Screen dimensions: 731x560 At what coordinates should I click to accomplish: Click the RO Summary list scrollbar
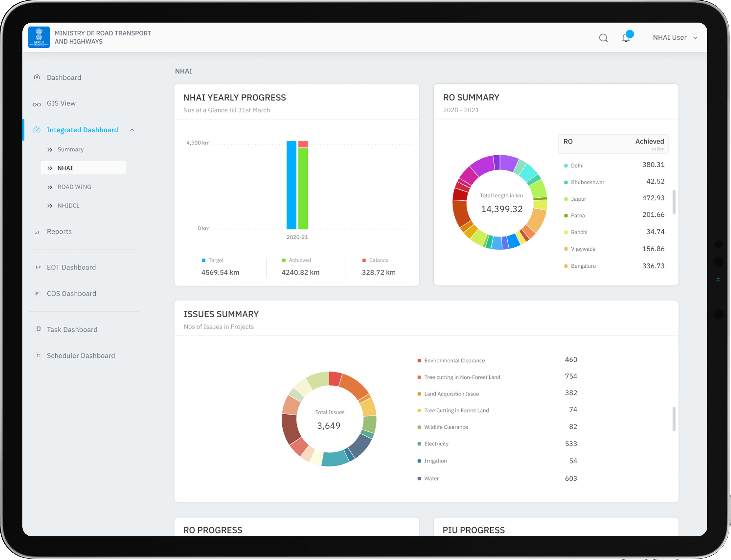coord(674,202)
